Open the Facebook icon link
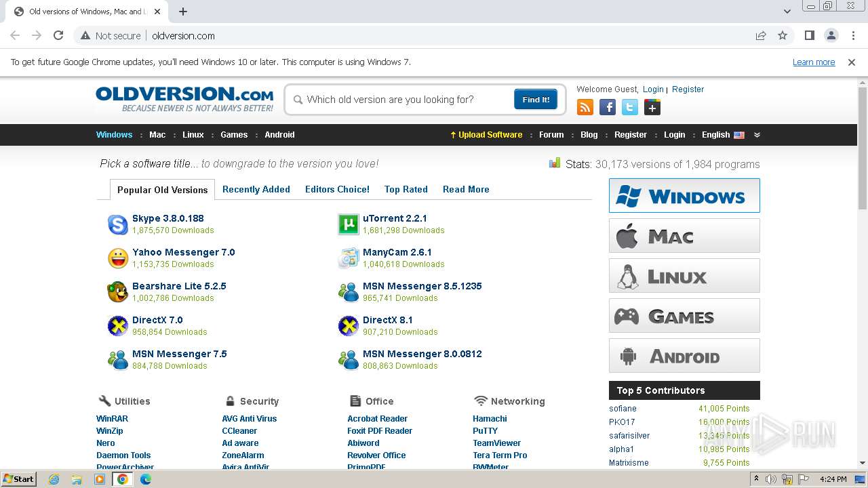This screenshot has height=488, width=868. coord(608,107)
